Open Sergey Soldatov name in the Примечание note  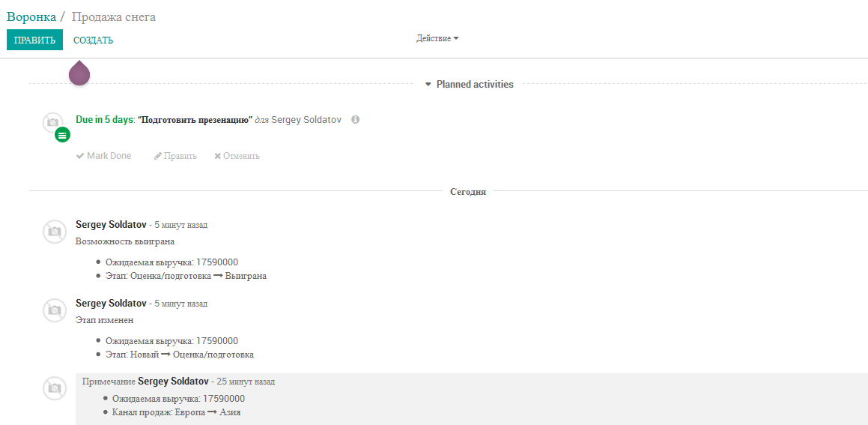point(173,382)
